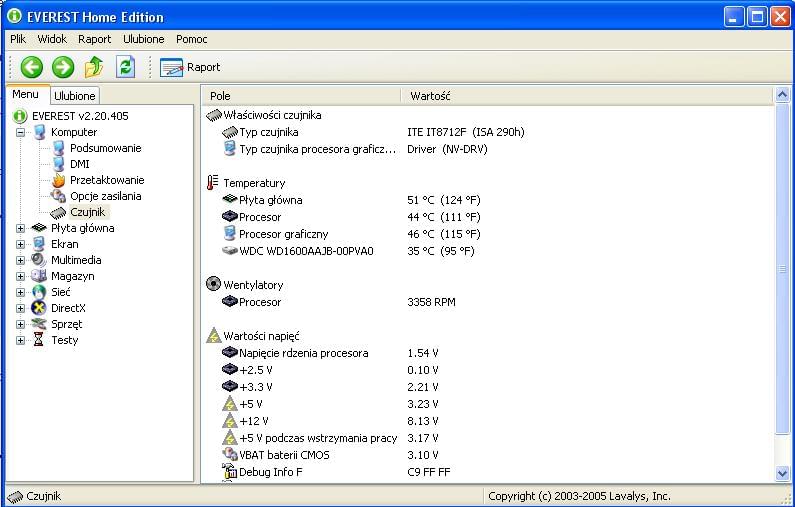Viewport: 795px width, 507px height.
Task: Select the Menu tab in side panel
Action: coord(25,94)
